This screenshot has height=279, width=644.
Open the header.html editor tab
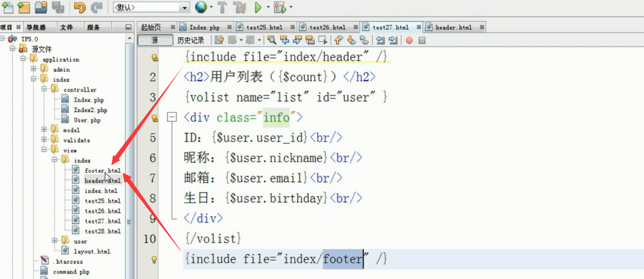click(453, 28)
